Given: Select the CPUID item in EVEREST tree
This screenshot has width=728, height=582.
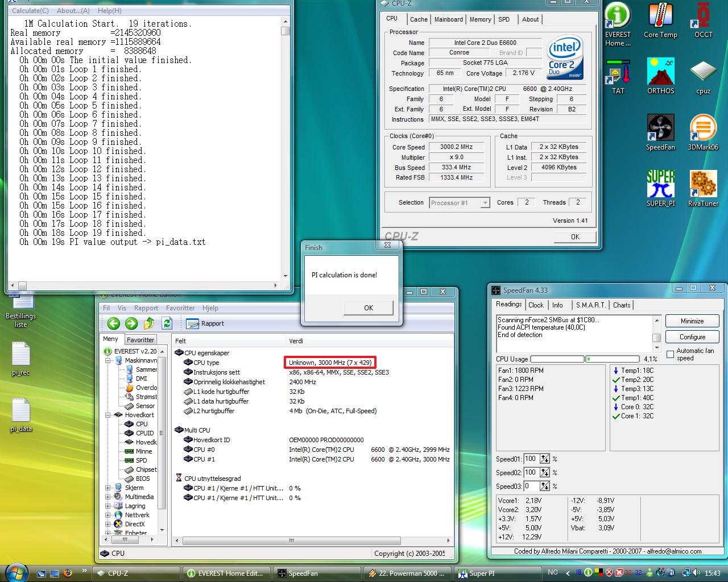Looking at the screenshot, I should 139,433.
